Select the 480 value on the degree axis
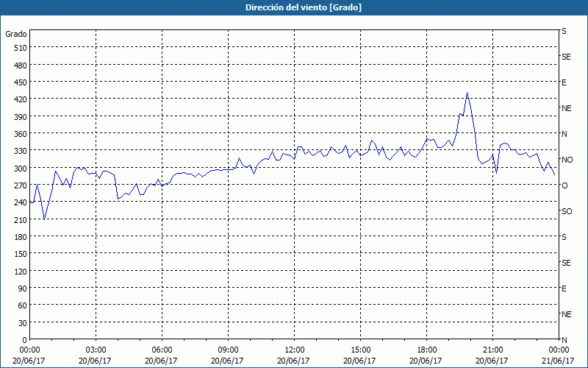This screenshot has height=368, width=588. pos(21,66)
